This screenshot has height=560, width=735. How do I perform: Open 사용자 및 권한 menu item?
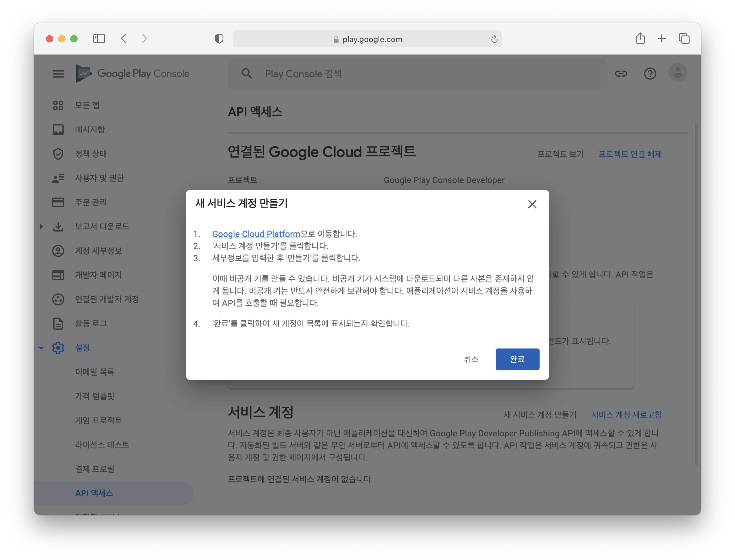tap(99, 178)
